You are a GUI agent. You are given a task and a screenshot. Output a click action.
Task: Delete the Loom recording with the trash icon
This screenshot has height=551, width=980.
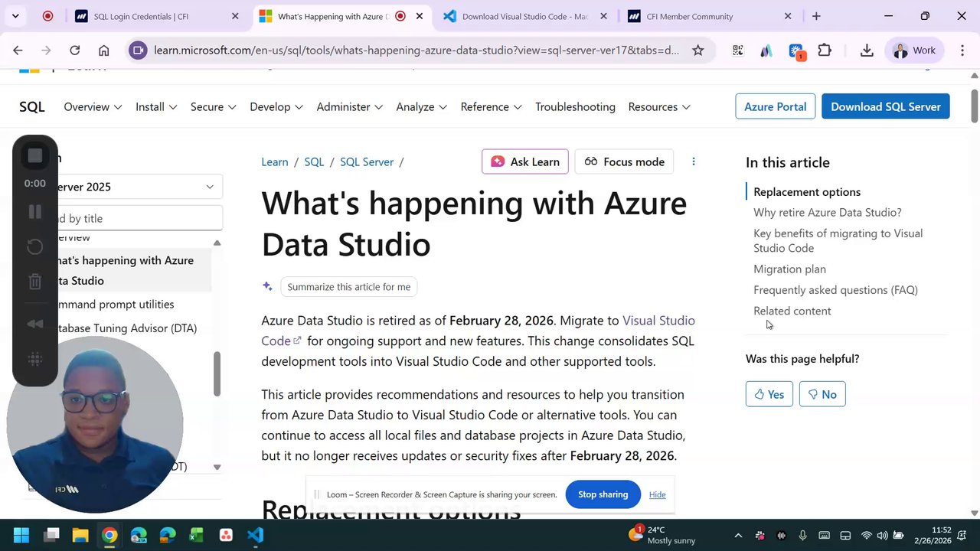(35, 282)
